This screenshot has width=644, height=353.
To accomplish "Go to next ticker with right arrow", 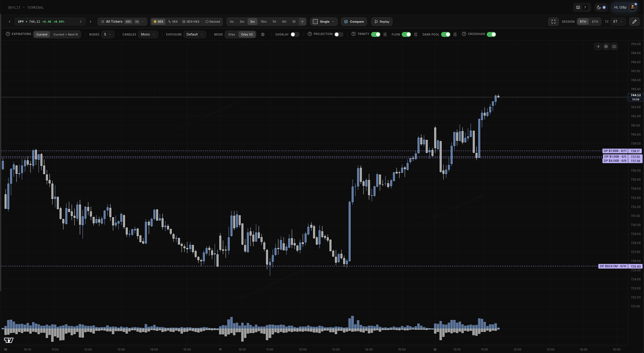I will pos(90,22).
